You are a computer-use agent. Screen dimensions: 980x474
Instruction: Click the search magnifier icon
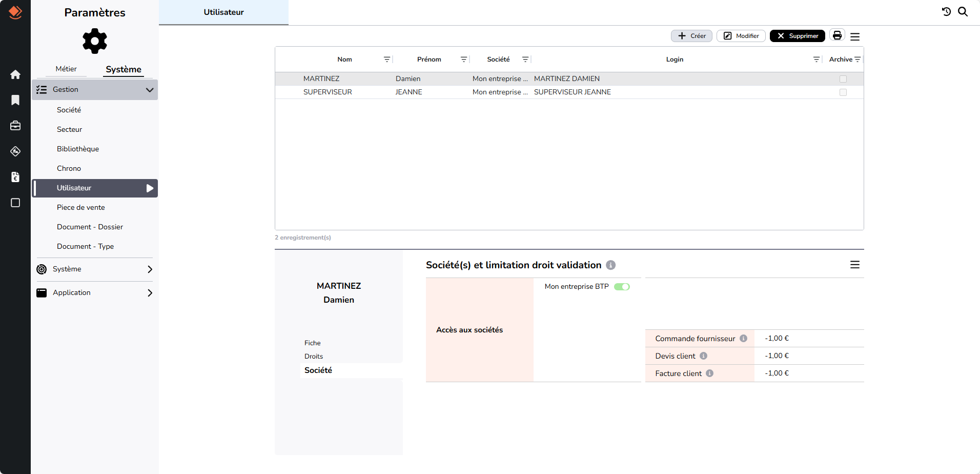point(963,12)
